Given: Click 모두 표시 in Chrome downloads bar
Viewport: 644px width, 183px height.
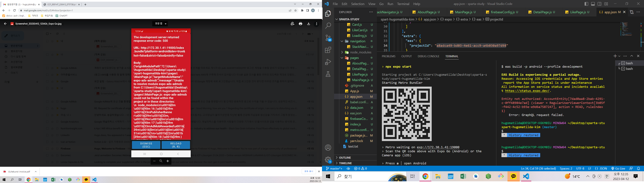Looking at the screenshot, I should [x=309, y=171].
